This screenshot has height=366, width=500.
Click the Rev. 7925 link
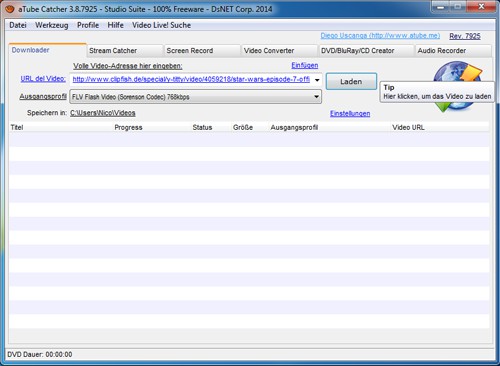click(465, 36)
